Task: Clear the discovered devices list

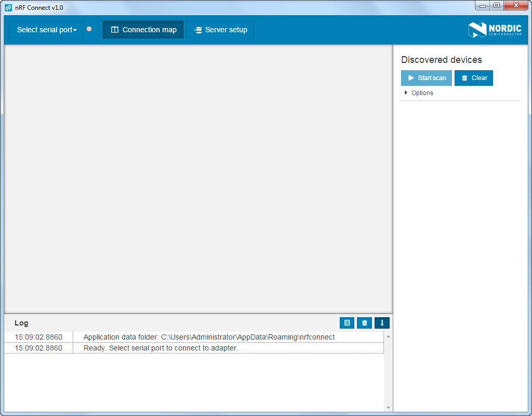Action: [x=474, y=78]
